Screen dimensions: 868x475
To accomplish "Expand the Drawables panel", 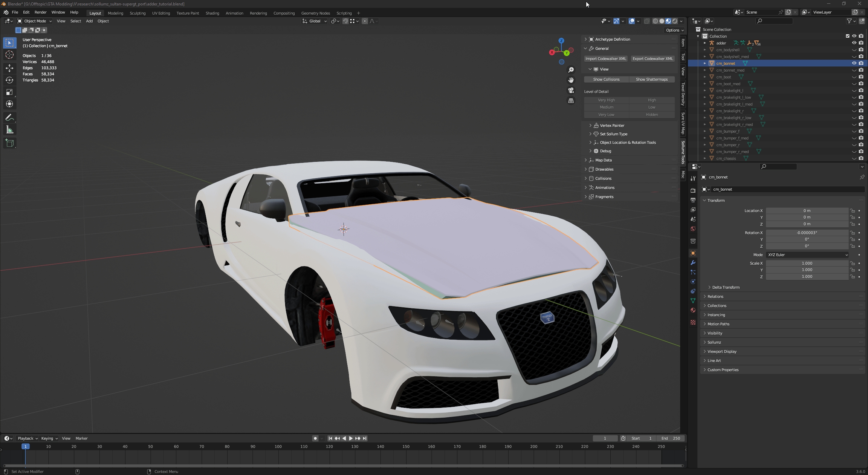I will (x=604, y=169).
